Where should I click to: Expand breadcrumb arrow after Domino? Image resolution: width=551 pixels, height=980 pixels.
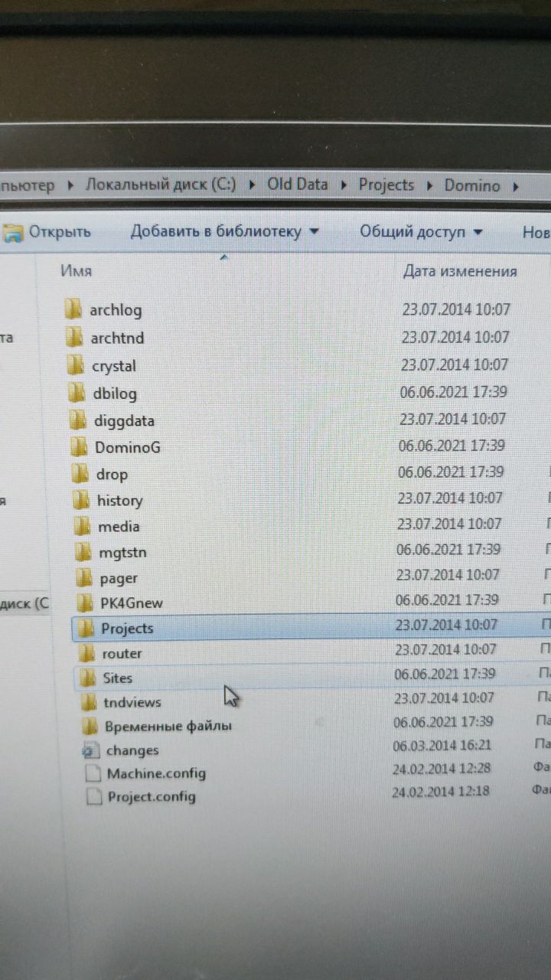514,185
